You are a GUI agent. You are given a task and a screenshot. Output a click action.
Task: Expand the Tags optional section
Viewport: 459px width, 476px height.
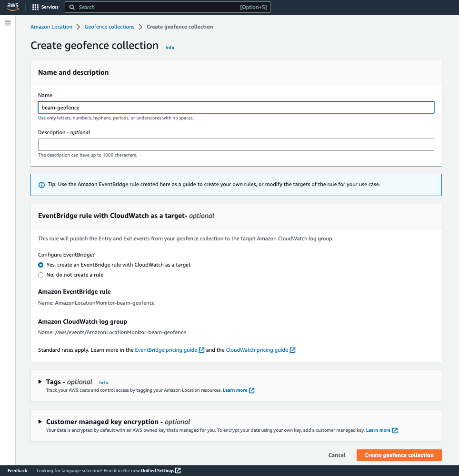point(40,382)
